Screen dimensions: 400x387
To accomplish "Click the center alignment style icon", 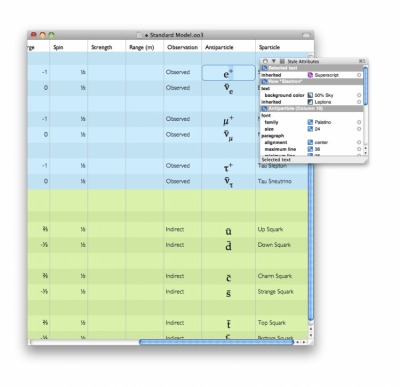I will (x=310, y=142).
